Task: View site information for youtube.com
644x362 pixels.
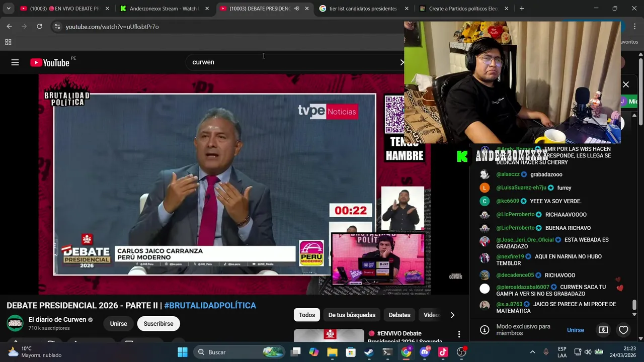Action: click(x=57, y=27)
